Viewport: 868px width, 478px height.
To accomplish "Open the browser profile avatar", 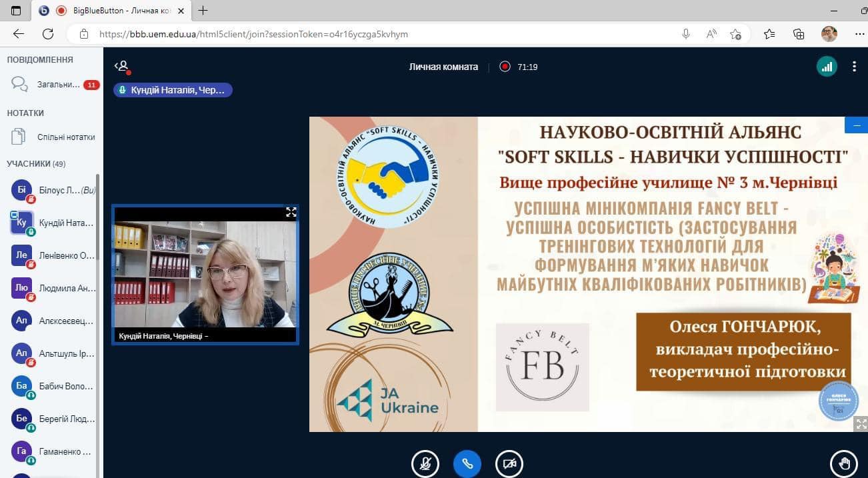I will (829, 34).
